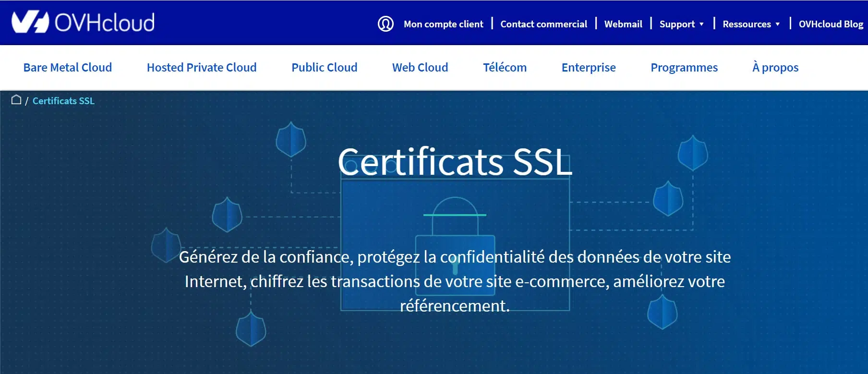Open Mon compte client link
Screen dimensions: 868x374
tap(443, 24)
